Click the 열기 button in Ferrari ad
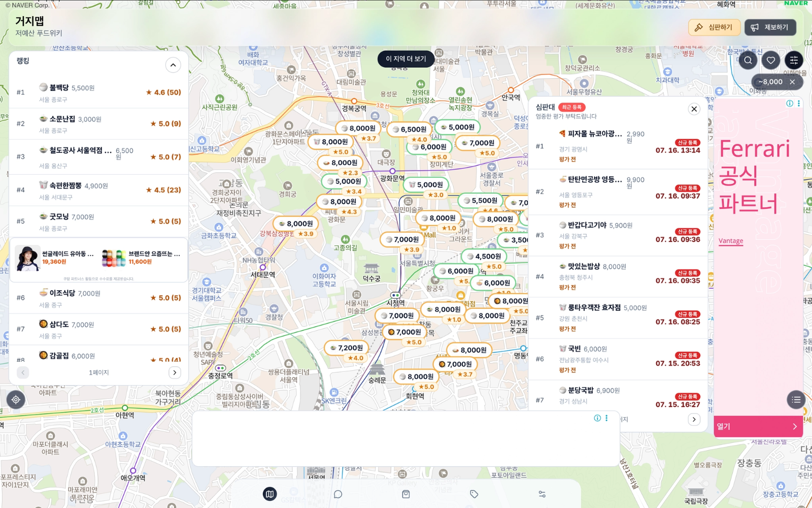This screenshot has height=508, width=812. click(758, 426)
